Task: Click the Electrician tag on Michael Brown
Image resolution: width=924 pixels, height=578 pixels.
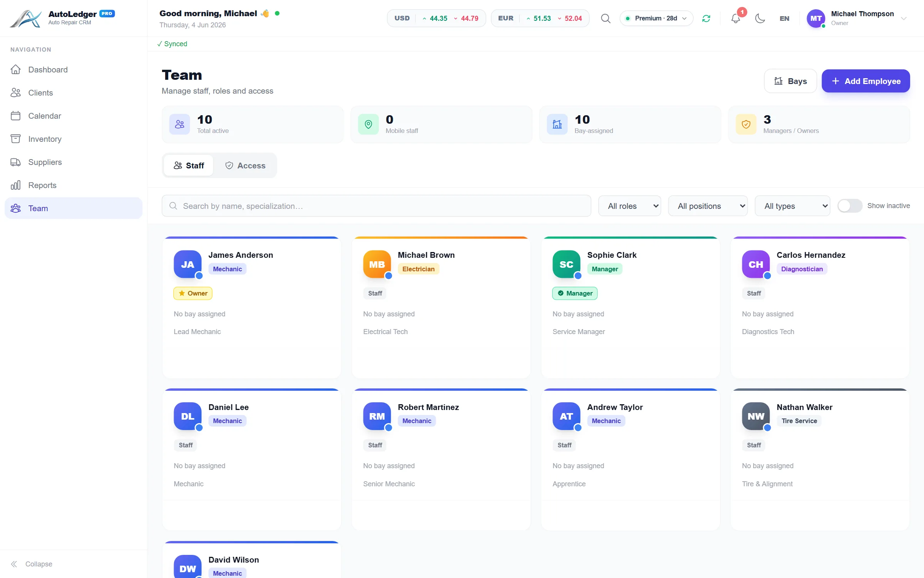Action: (418, 269)
